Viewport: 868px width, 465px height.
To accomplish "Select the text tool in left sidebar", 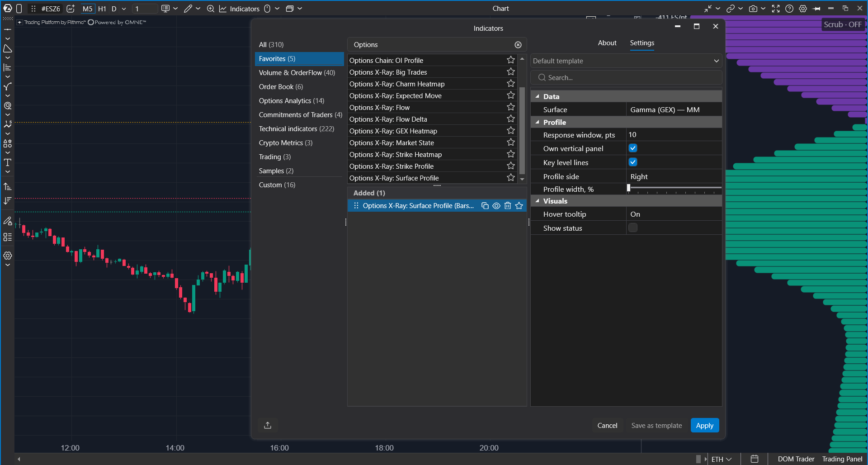I will (8, 162).
